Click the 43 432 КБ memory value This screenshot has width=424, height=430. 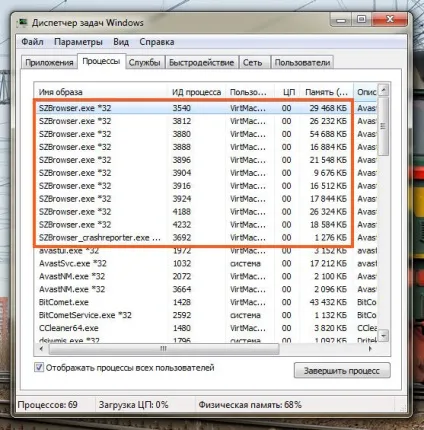pyautogui.click(x=328, y=302)
